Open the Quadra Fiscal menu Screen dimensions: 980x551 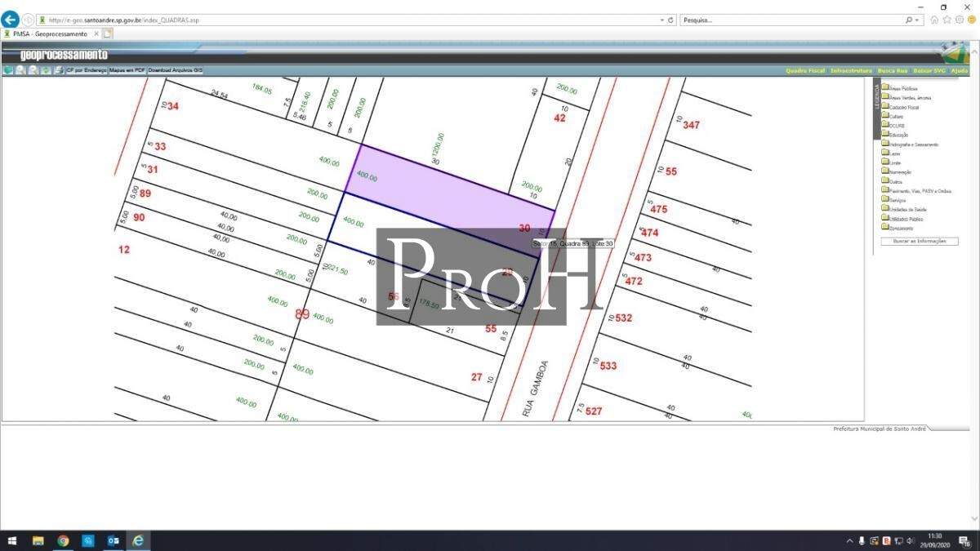pyautogui.click(x=805, y=71)
